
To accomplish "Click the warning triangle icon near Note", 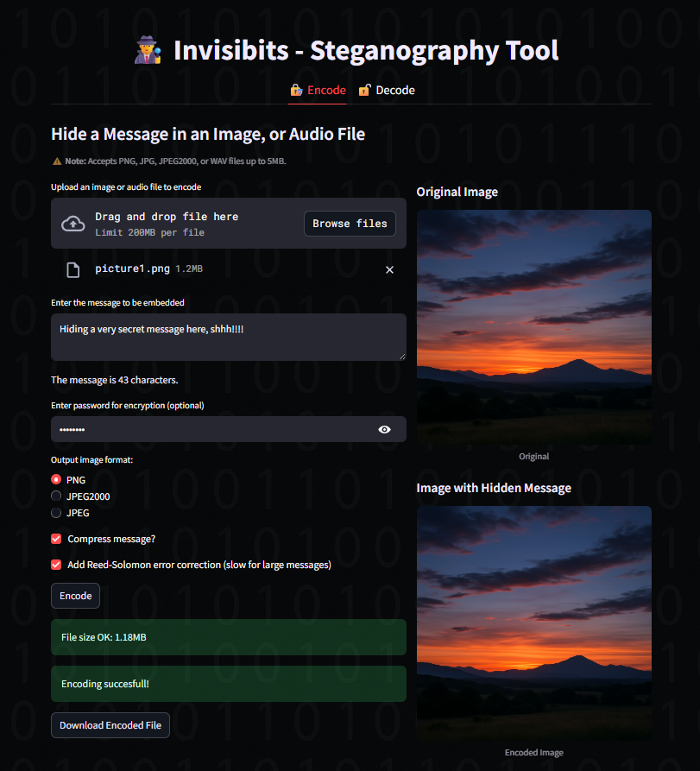I will pos(57,161).
